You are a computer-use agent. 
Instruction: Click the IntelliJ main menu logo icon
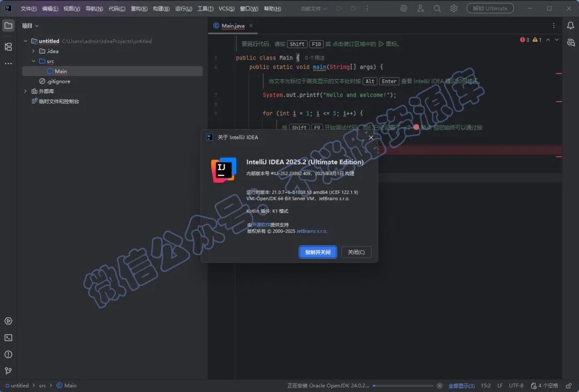click(8, 8)
